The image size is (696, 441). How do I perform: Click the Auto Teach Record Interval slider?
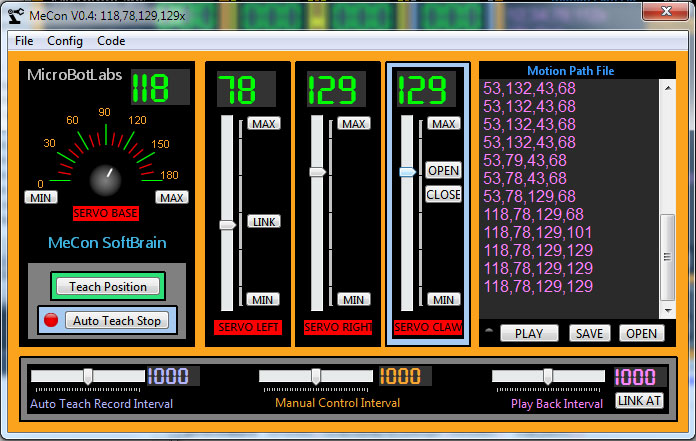point(88,376)
